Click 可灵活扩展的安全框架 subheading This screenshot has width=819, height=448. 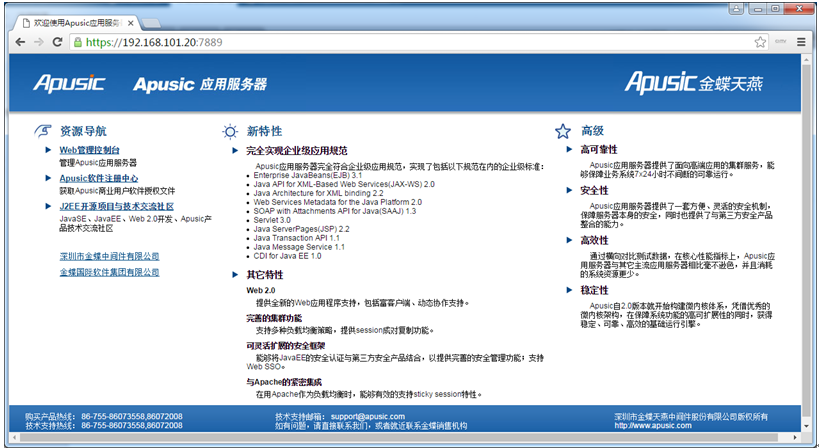pyautogui.click(x=286, y=346)
